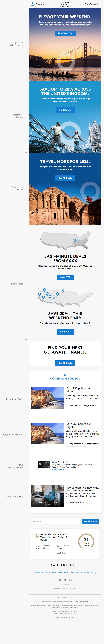Open the Twitter social icon

[65, 580]
